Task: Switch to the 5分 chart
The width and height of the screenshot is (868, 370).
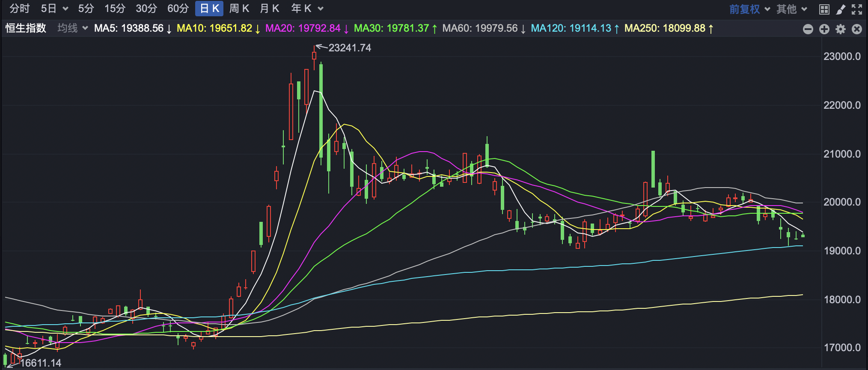Action: coord(86,9)
